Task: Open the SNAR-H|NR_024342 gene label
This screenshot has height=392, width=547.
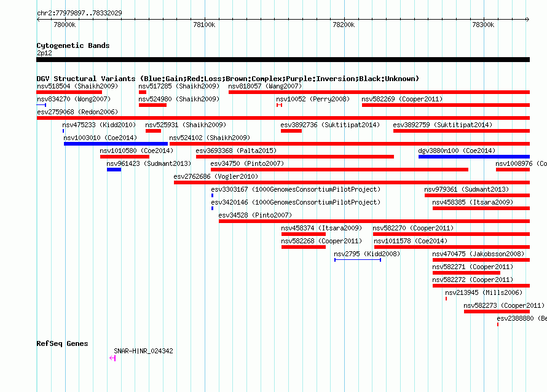Action: 143,351
